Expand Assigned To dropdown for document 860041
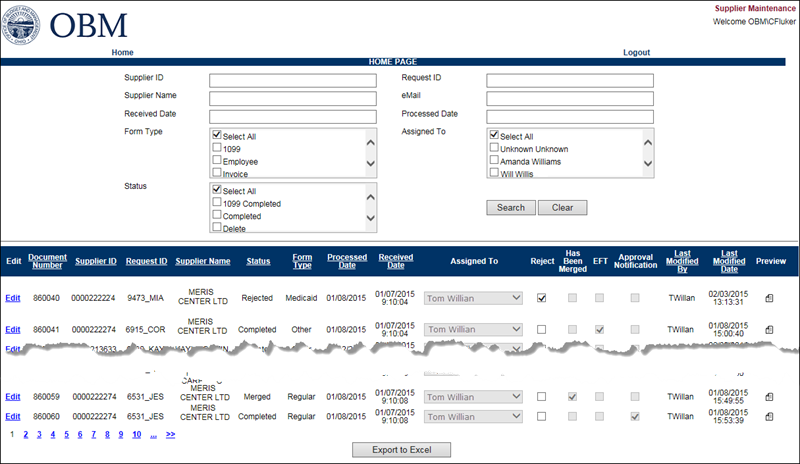 515,329
